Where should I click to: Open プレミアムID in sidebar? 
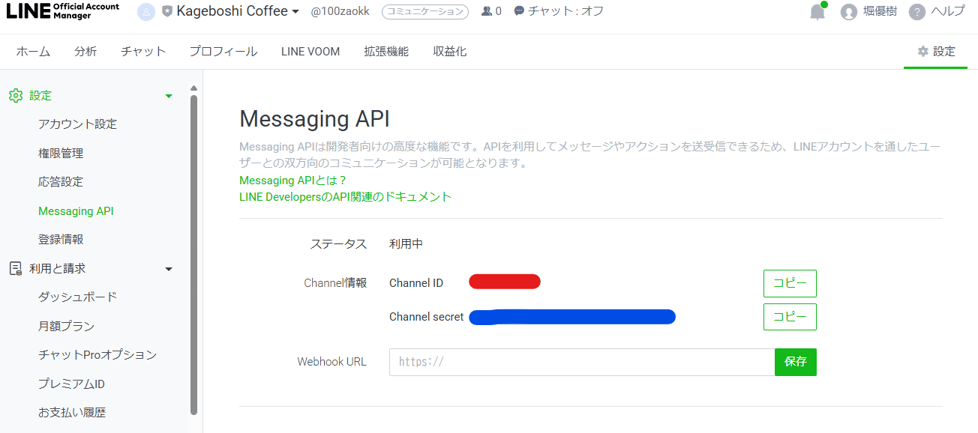(x=71, y=384)
